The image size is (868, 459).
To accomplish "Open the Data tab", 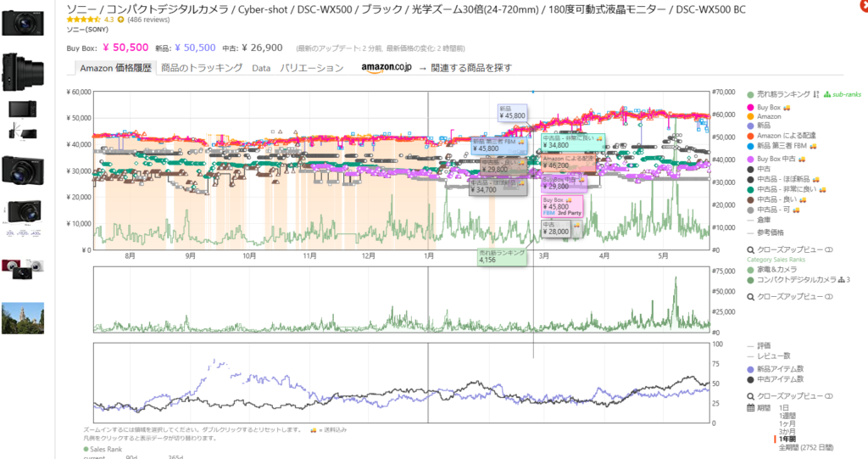I will pyautogui.click(x=261, y=68).
